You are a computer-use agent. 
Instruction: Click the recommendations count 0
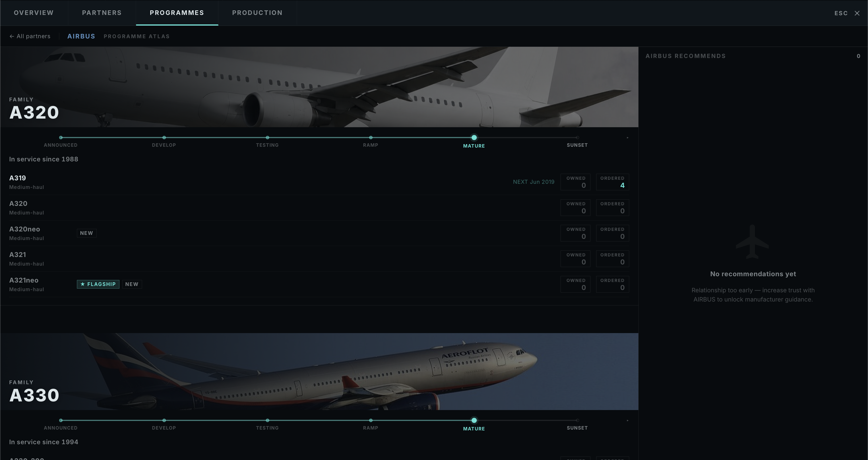click(859, 56)
